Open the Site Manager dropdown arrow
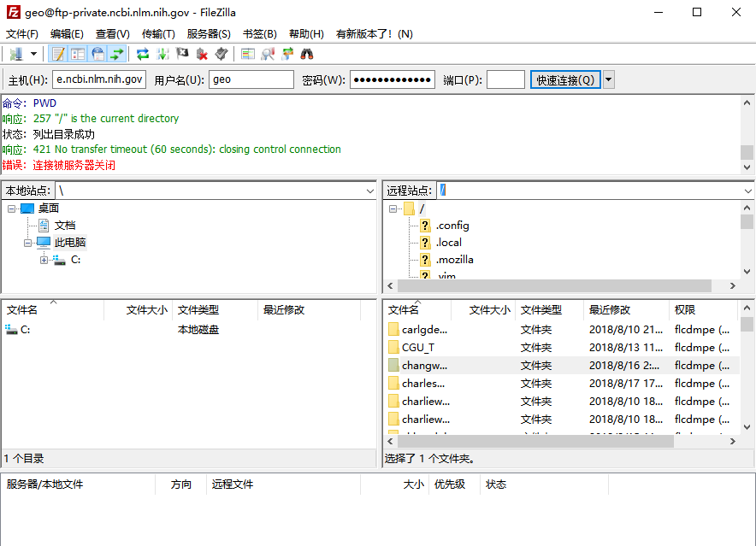Screen dimensions: 756x546 (x=32, y=53)
